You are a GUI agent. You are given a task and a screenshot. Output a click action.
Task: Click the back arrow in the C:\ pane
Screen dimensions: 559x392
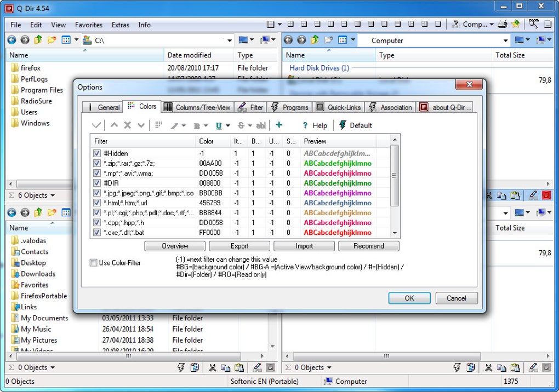tap(12, 40)
